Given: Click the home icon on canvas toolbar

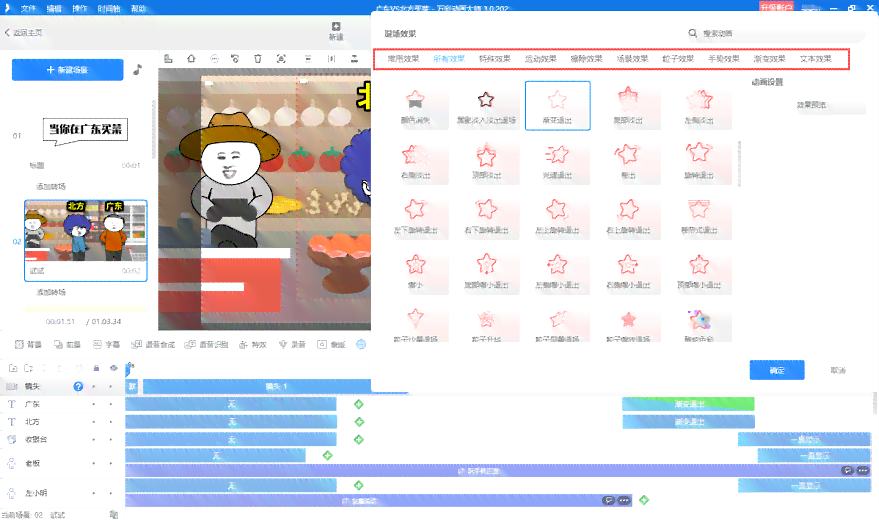Looking at the screenshot, I should click(191, 58).
